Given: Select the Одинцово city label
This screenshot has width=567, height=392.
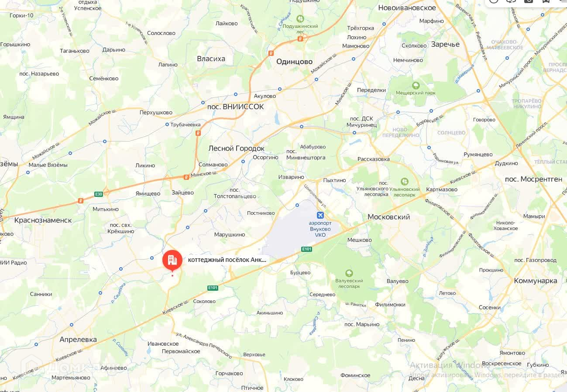Looking at the screenshot, I should pyautogui.click(x=295, y=62).
